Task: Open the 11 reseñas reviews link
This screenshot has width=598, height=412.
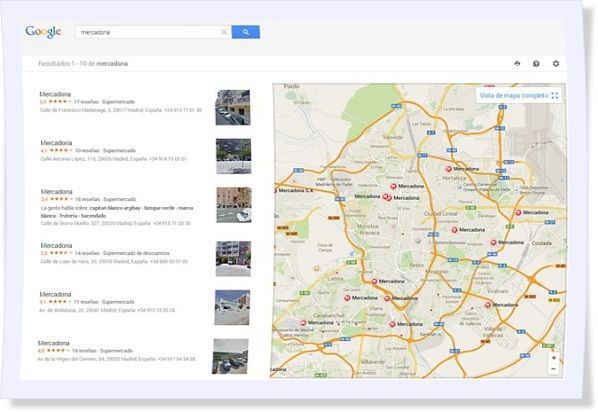Action: point(86,302)
